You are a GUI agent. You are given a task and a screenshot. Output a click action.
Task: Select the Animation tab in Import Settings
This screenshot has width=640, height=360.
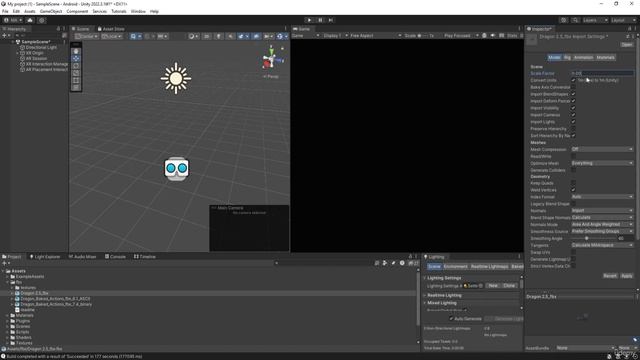pyautogui.click(x=583, y=58)
